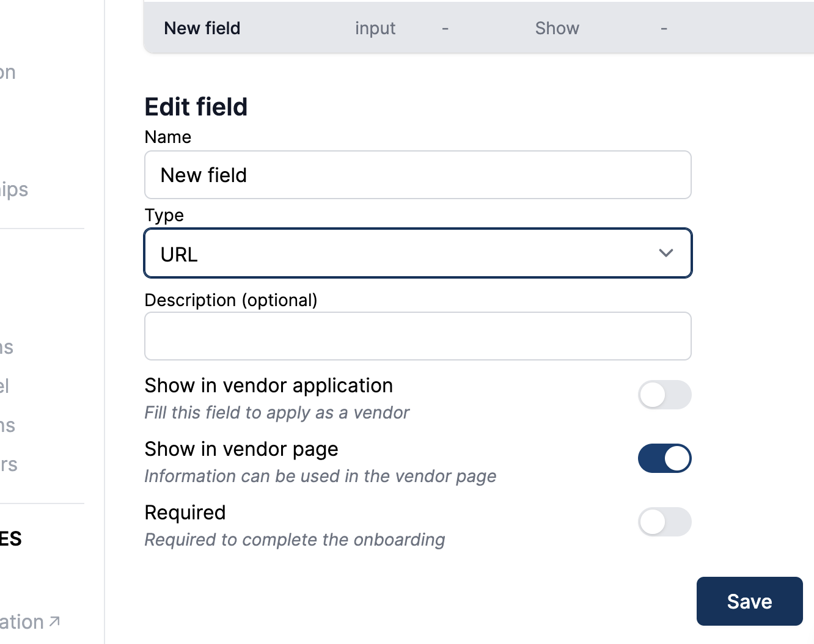Select the New field row in the fields table
Image resolution: width=814 pixels, height=644 pixels.
[202, 28]
